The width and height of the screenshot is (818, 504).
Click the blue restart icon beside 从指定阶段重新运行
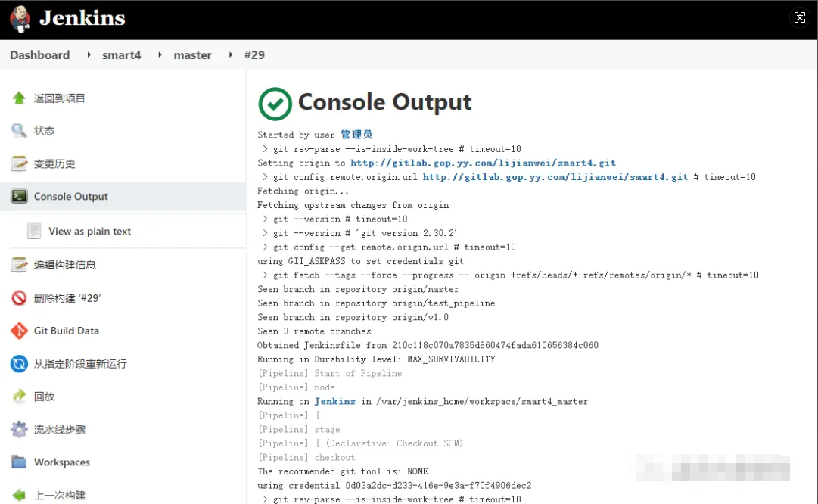[19, 364]
